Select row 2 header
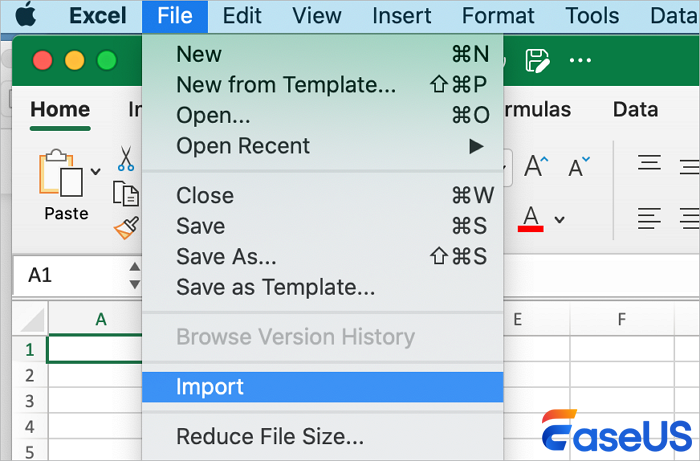This screenshot has height=461, width=700. pyautogui.click(x=30, y=375)
